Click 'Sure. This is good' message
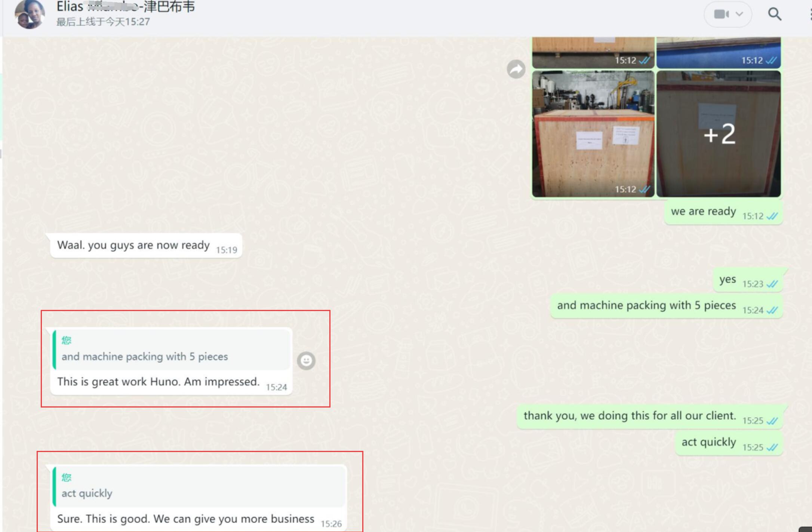The image size is (812, 532). click(x=185, y=519)
